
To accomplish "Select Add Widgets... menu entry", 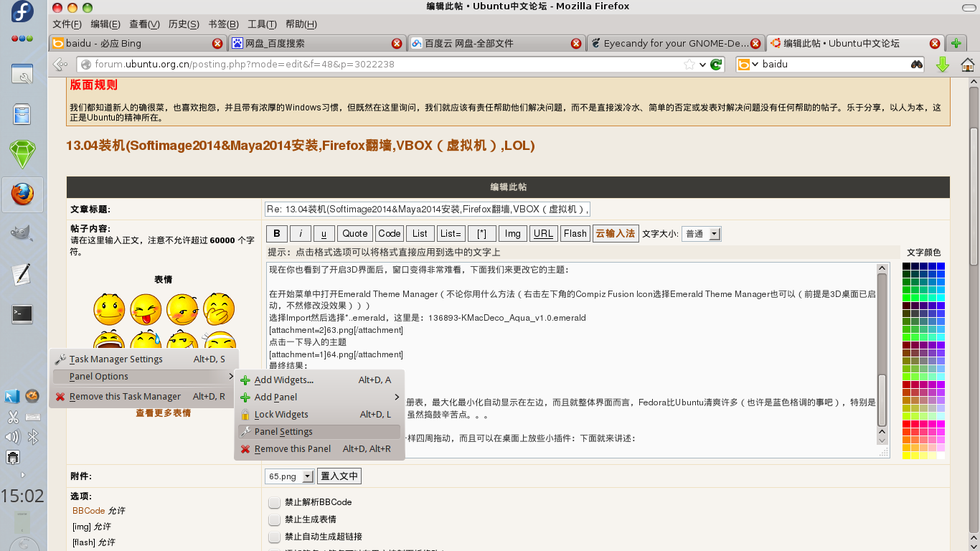I will pos(319,380).
